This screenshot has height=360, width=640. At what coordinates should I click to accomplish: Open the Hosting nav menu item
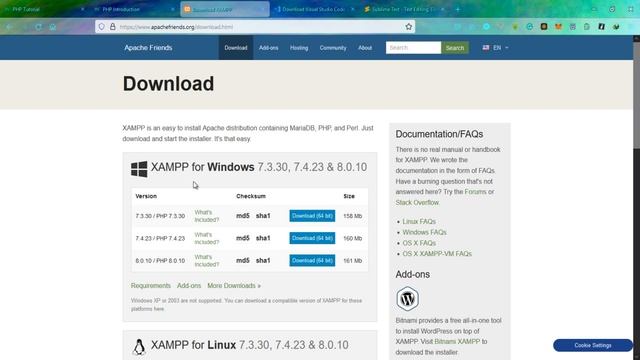[x=299, y=48]
